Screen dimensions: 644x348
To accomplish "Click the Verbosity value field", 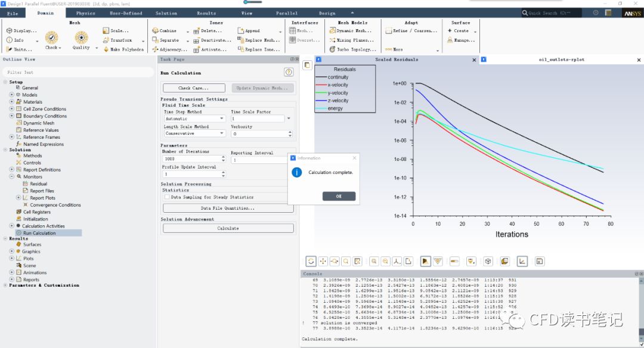I will coord(259,134).
